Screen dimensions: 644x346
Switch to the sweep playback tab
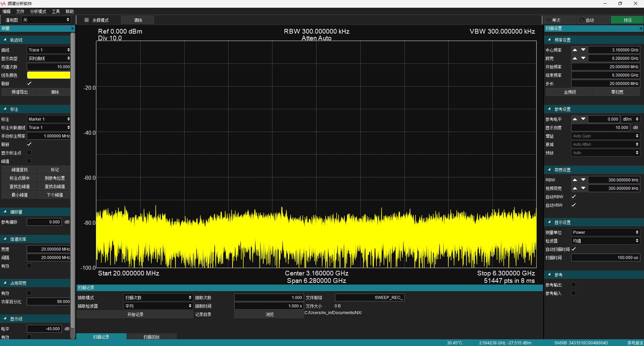(151, 337)
